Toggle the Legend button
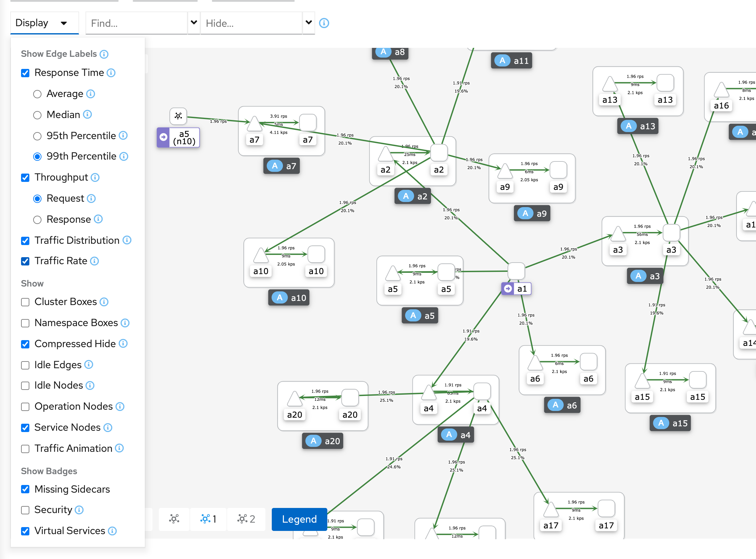 pyautogui.click(x=299, y=519)
